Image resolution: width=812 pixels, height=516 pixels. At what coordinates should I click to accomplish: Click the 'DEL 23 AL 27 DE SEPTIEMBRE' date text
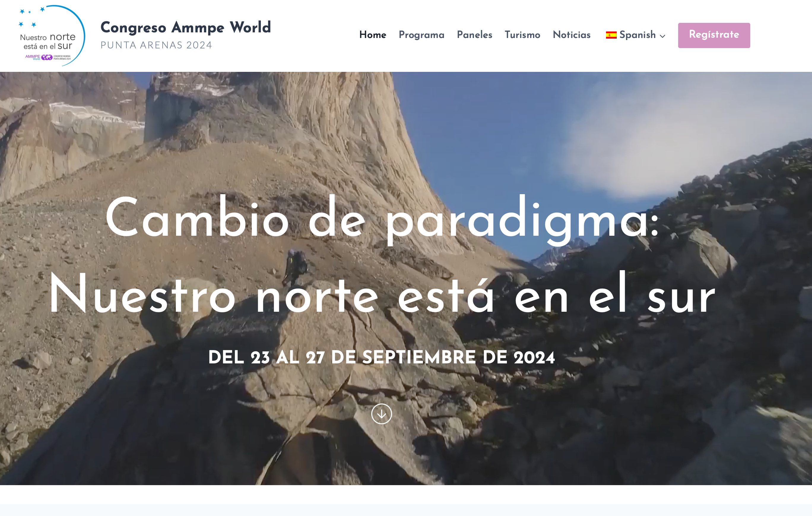(381, 357)
